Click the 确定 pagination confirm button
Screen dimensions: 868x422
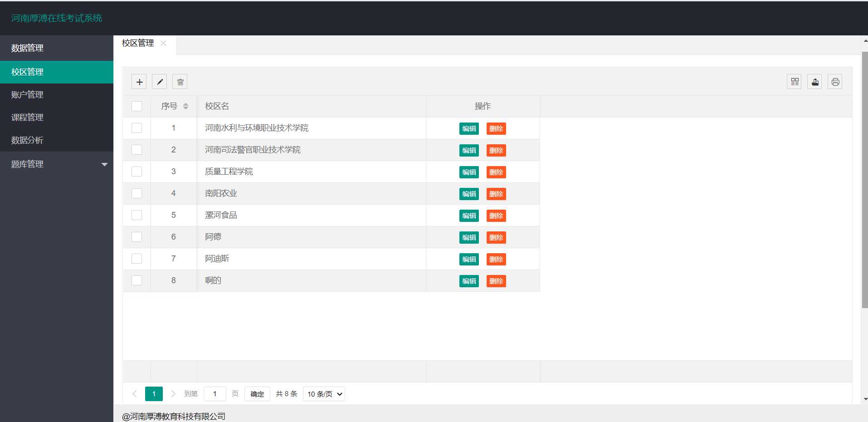[257, 394]
